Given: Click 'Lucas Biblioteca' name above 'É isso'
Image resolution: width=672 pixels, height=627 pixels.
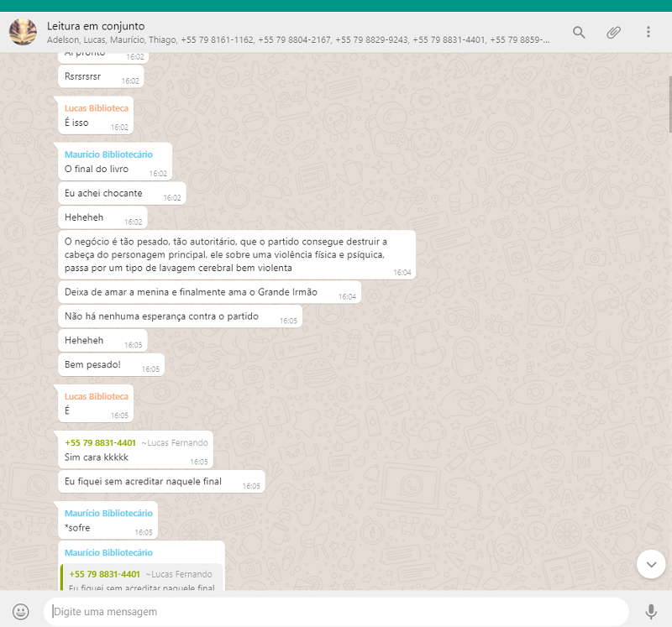Looking at the screenshot, I should click(97, 108).
